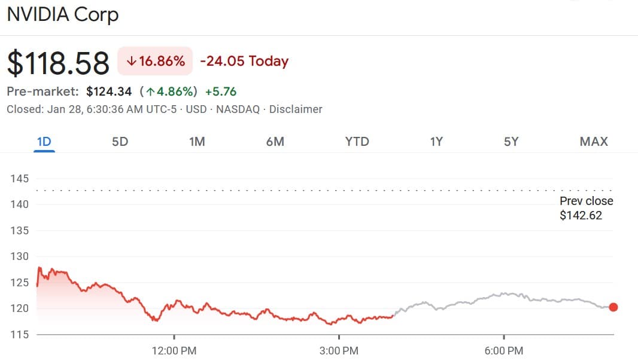The width and height of the screenshot is (638, 364).
Task: Click the red endpoint dot on the chart
Action: pyautogui.click(x=613, y=307)
